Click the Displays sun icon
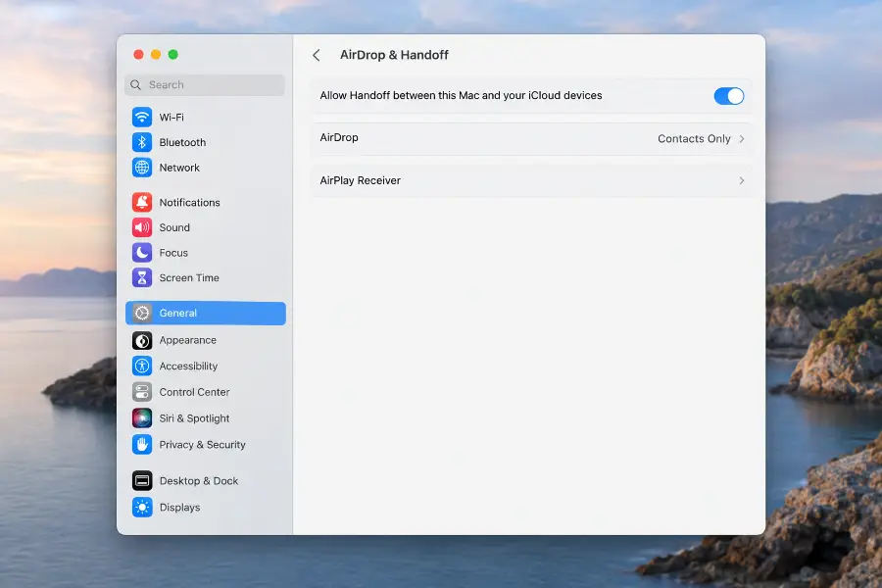 pyautogui.click(x=142, y=507)
